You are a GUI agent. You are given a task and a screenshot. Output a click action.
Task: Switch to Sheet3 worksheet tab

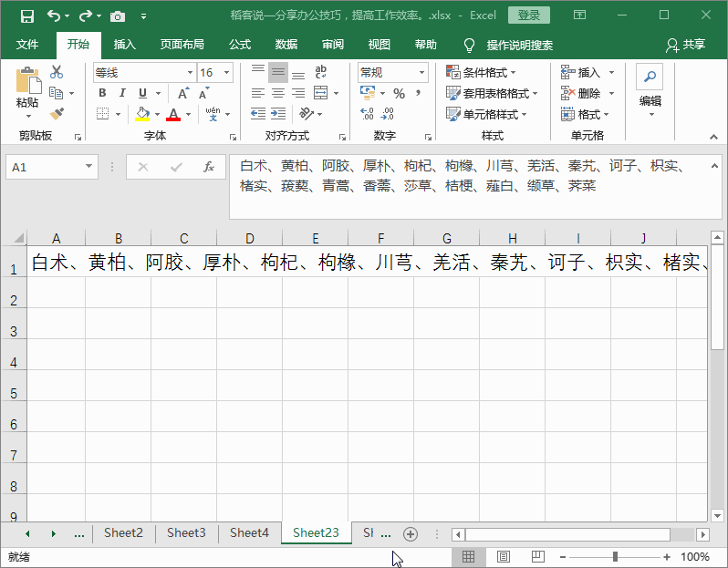coord(186,533)
